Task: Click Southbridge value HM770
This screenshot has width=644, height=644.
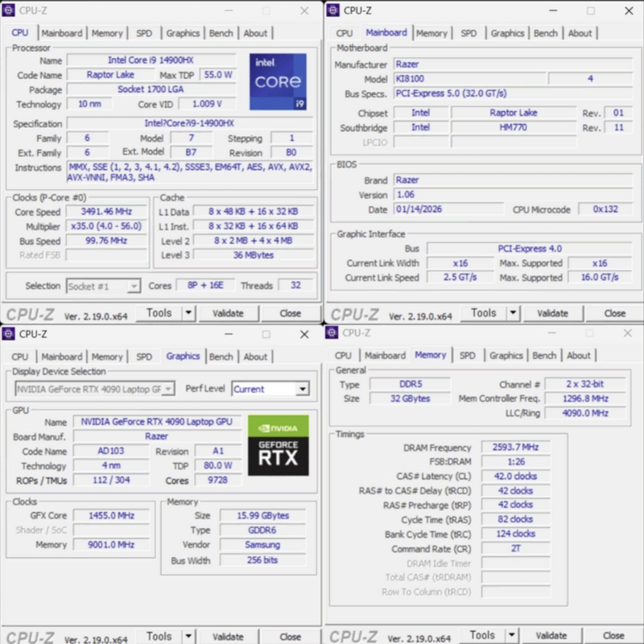Action: [x=514, y=127]
